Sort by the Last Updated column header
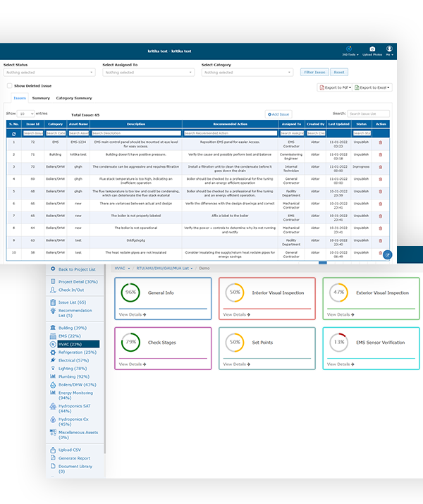This screenshot has width=423, height=504. pos(338,124)
